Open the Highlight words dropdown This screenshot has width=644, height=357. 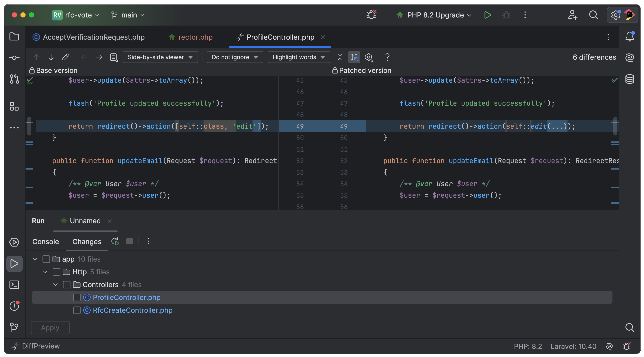[x=299, y=57]
